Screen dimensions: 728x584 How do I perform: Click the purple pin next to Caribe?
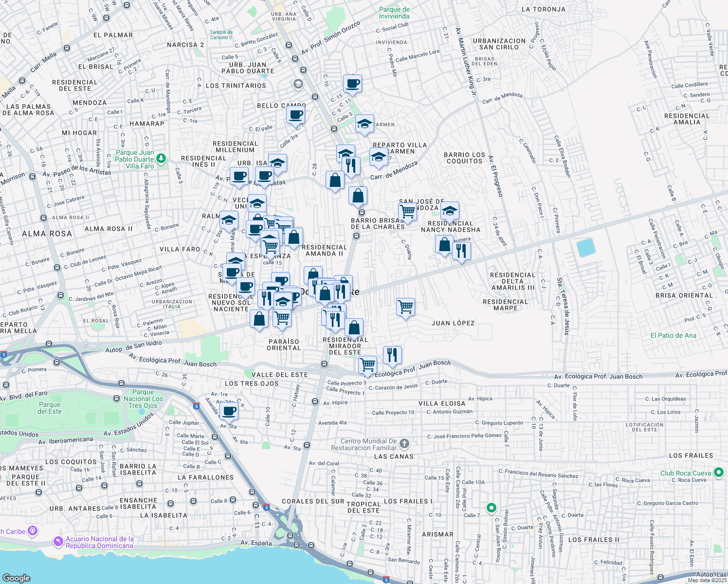(33, 530)
